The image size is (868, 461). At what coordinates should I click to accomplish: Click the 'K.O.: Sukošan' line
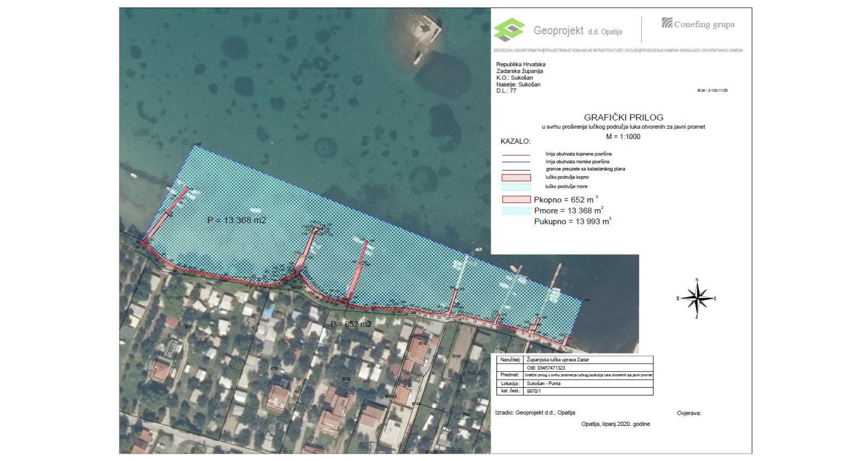point(514,78)
